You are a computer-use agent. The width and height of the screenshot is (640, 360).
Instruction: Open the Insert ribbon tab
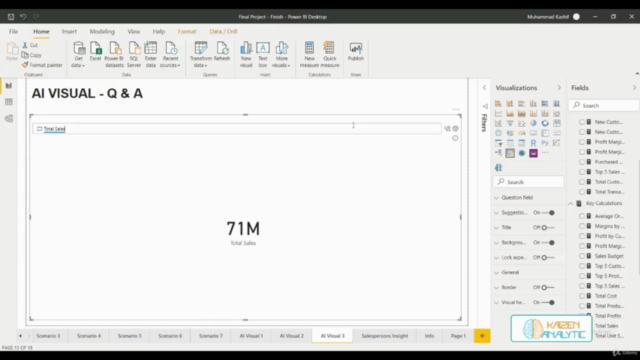tap(69, 31)
